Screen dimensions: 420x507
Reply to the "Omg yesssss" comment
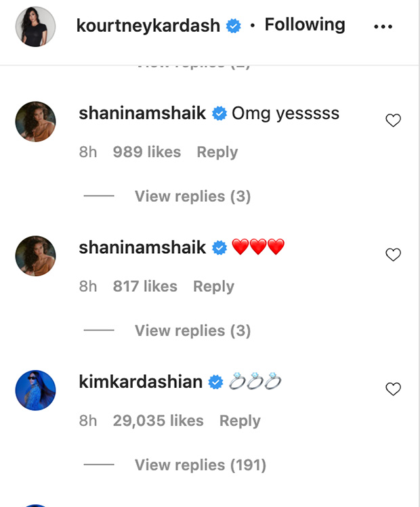(217, 152)
